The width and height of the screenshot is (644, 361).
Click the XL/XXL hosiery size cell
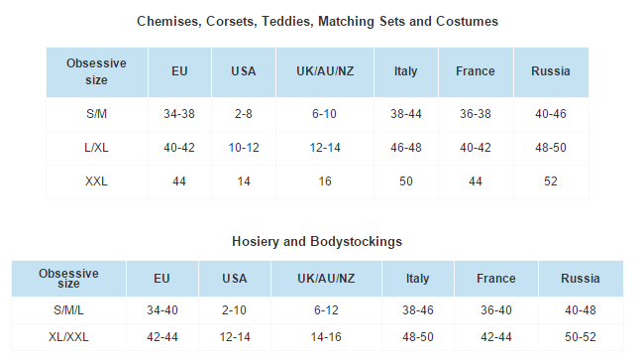(x=68, y=337)
